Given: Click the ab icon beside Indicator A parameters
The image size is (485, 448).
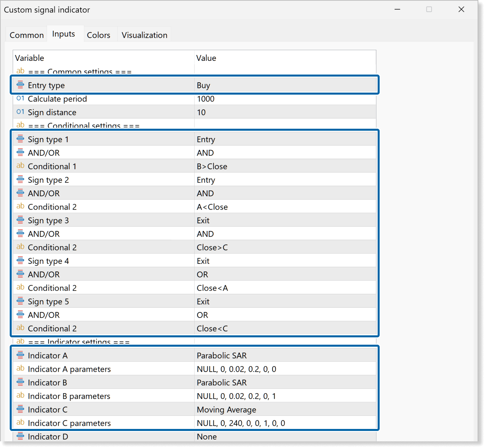Looking at the screenshot, I should click(20, 368).
